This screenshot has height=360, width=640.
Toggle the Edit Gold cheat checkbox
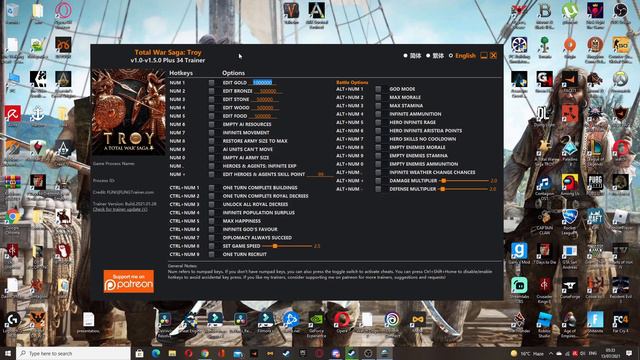pyautogui.click(x=211, y=82)
